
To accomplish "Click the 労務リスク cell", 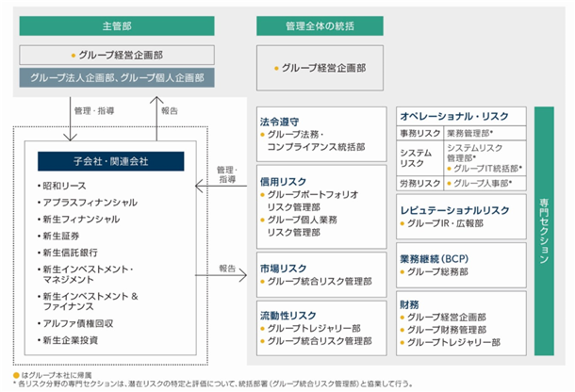I will [419, 184].
